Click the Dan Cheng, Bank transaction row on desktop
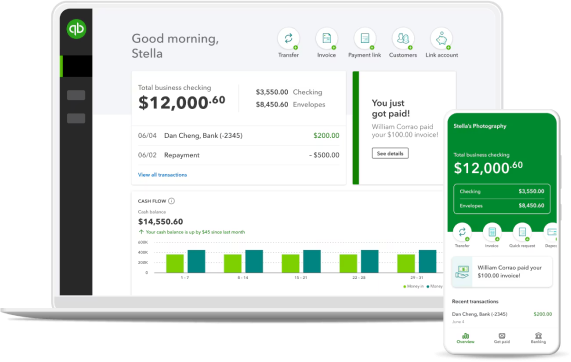 (239, 135)
